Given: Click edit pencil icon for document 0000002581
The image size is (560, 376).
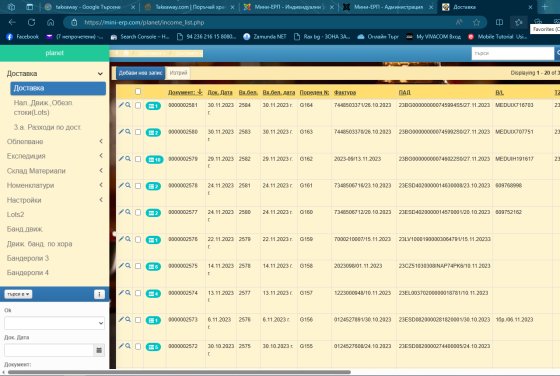Looking at the screenshot, I should (121, 105).
